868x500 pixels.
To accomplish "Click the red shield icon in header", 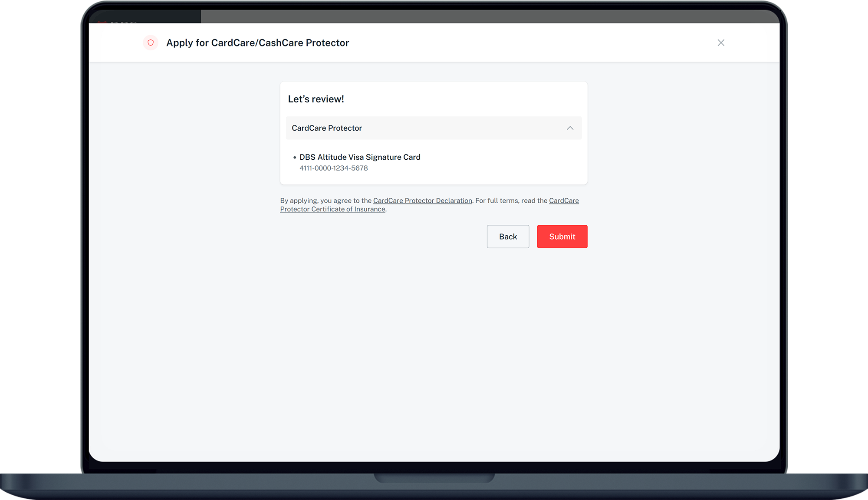I will pyautogui.click(x=151, y=43).
